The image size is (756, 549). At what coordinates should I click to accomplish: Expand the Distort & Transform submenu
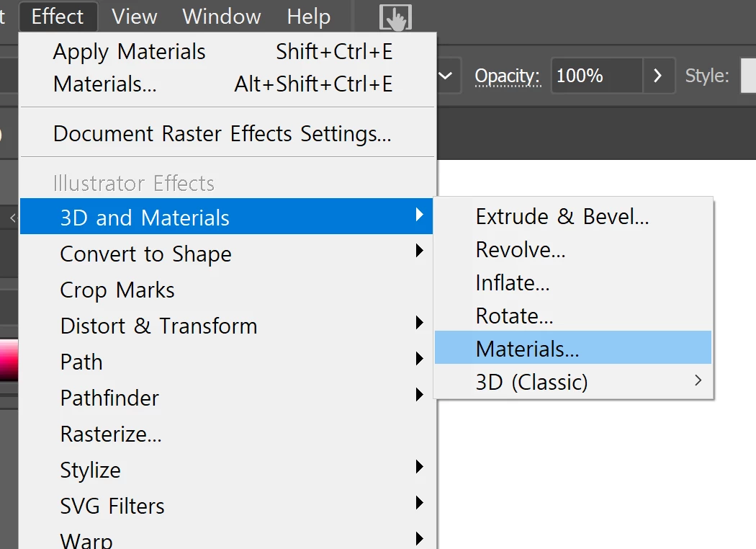(x=227, y=326)
